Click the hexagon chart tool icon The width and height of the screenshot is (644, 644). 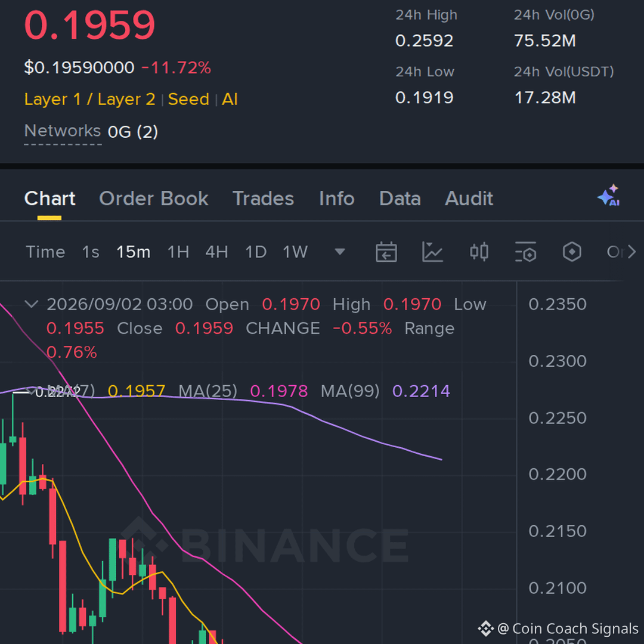(572, 252)
